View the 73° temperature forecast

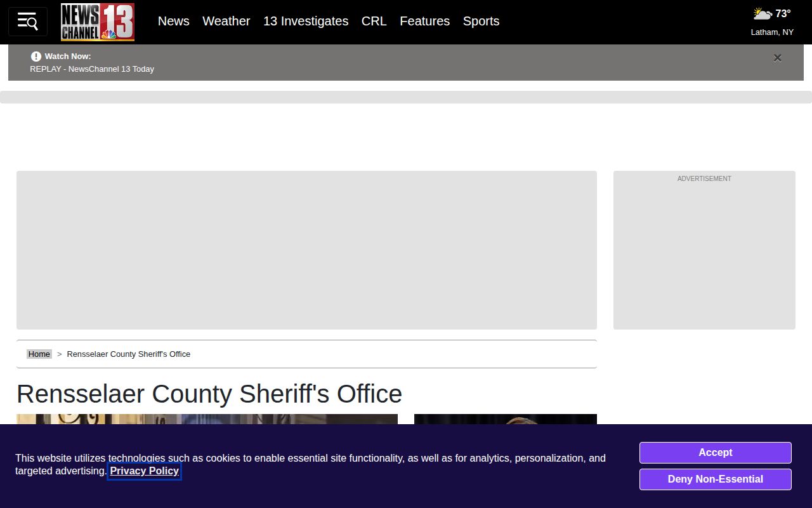[x=783, y=13]
